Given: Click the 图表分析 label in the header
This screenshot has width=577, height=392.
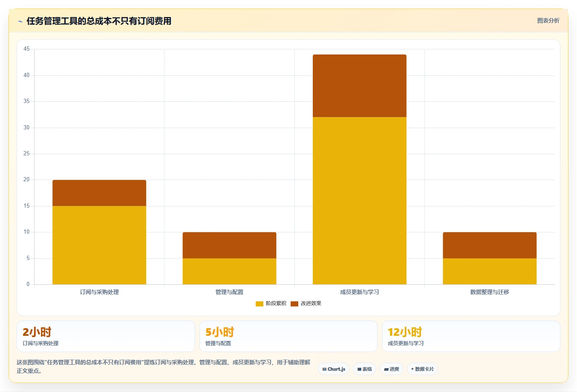Looking at the screenshot, I should point(548,20).
